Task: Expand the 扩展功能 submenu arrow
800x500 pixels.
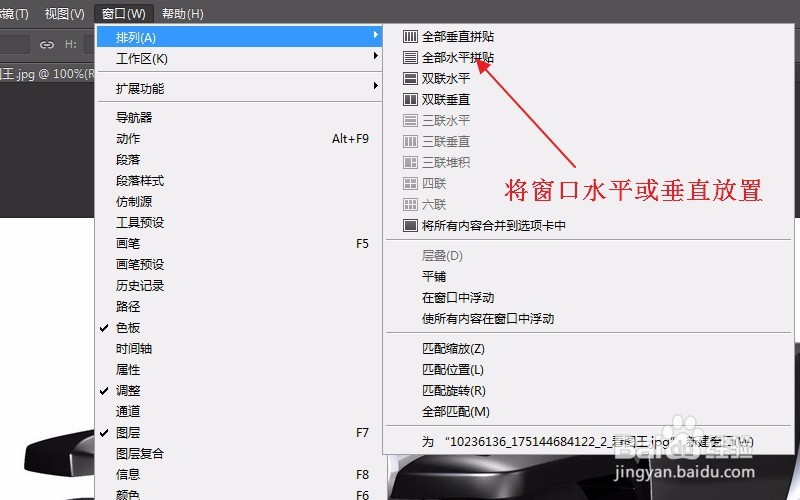Action: 376,86
